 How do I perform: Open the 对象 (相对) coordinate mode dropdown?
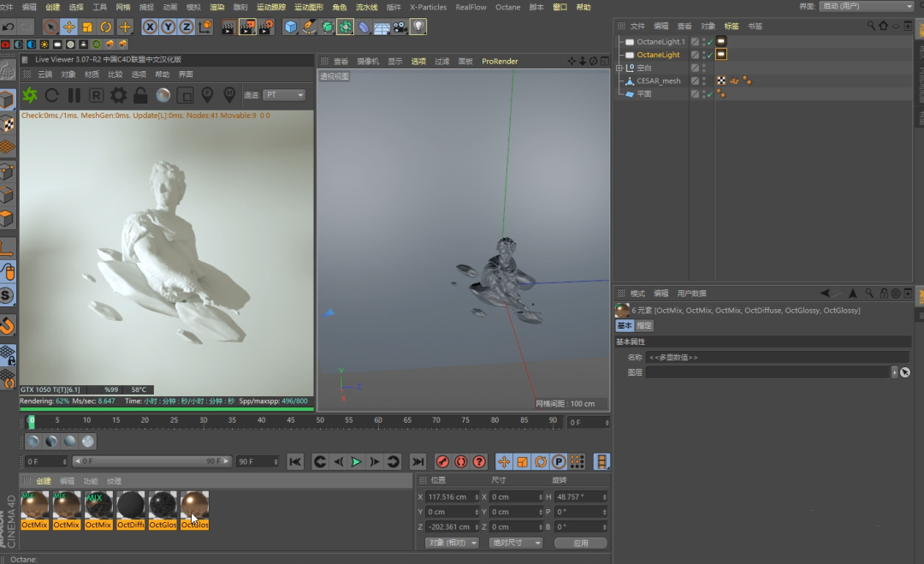tap(452, 543)
